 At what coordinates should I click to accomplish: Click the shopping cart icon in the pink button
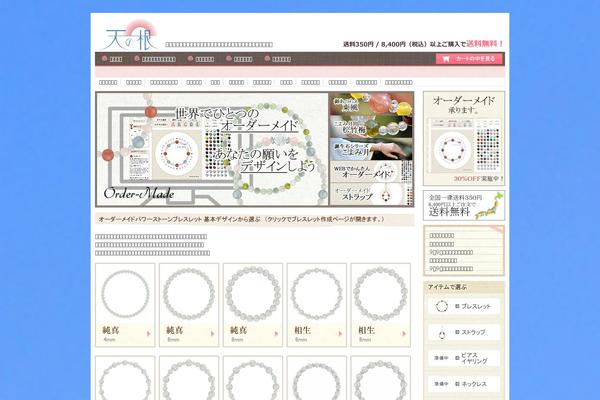coord(445,59)
